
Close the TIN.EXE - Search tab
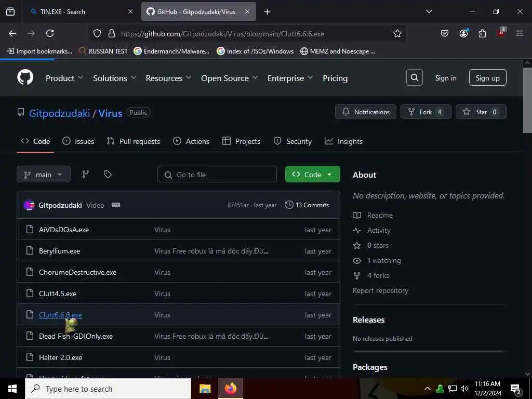(130, 11)
